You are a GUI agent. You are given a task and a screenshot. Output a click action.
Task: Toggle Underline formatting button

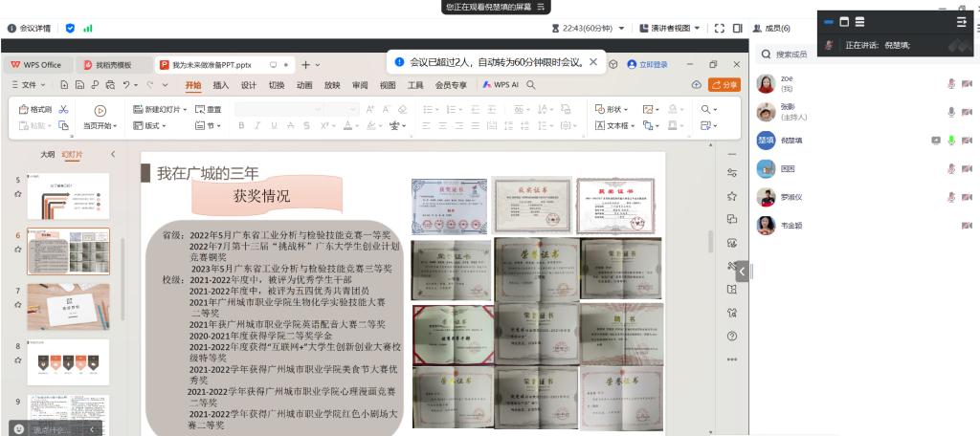pos(274,125)
